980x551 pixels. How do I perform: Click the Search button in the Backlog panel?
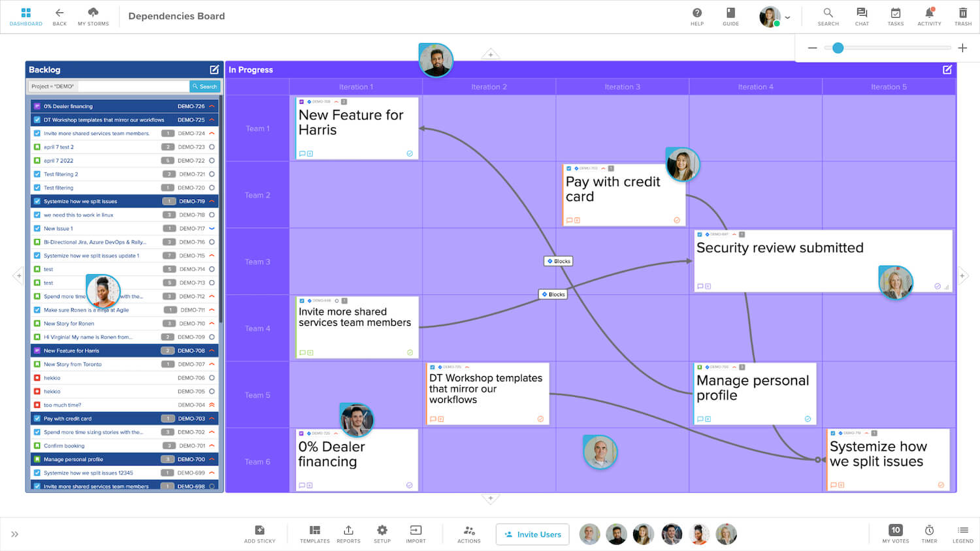tap(205, 86)
